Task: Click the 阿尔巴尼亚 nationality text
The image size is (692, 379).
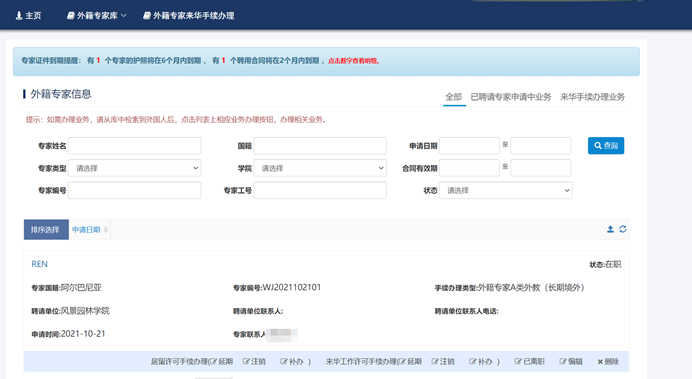Action: coord(81,287)
